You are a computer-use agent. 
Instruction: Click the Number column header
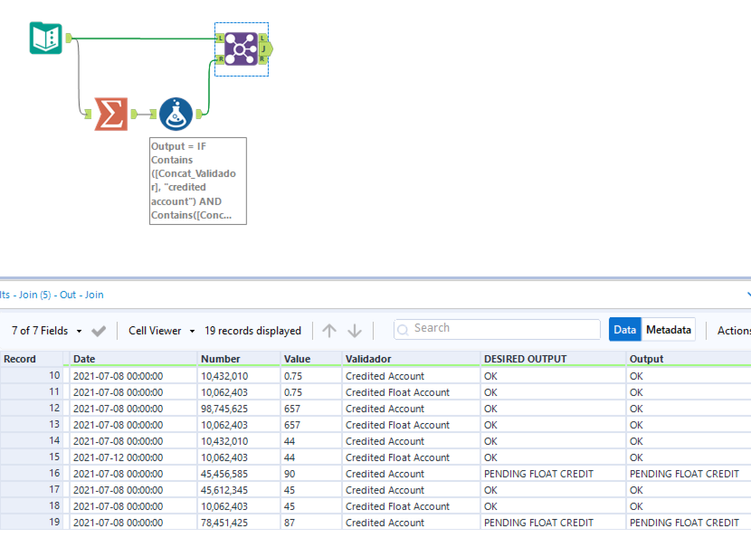coord(239,359)
